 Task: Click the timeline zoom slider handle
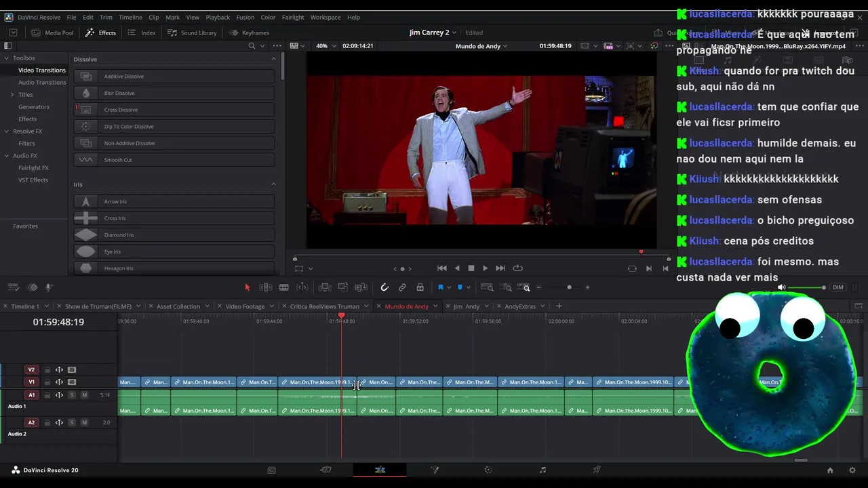click(x=569, y=287)
